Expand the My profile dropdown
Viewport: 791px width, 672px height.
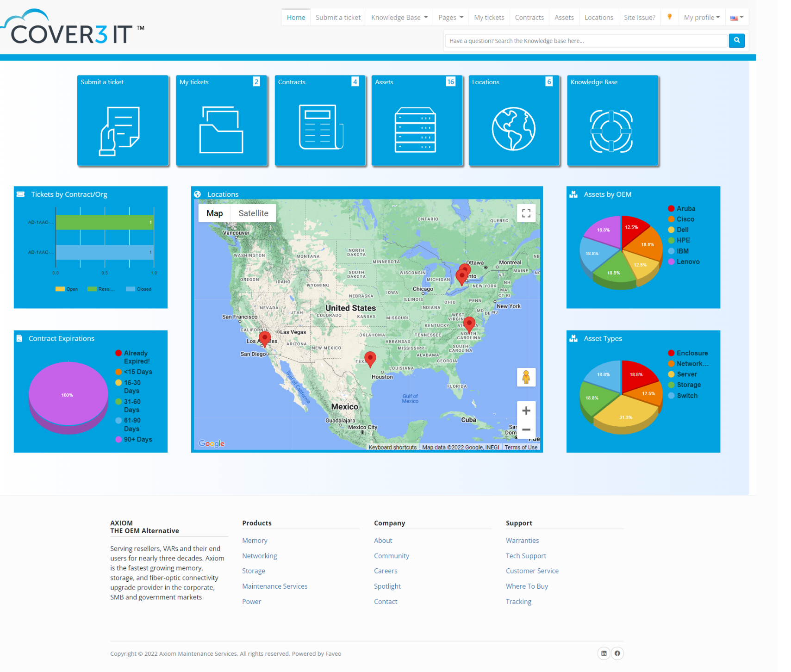click(701, 17)
